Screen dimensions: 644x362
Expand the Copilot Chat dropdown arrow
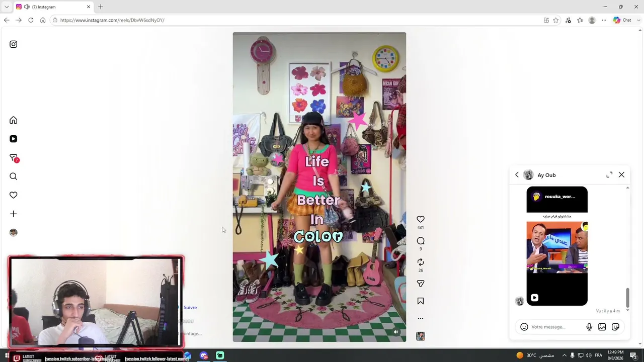pyautogui.click(x=639, y=20)
